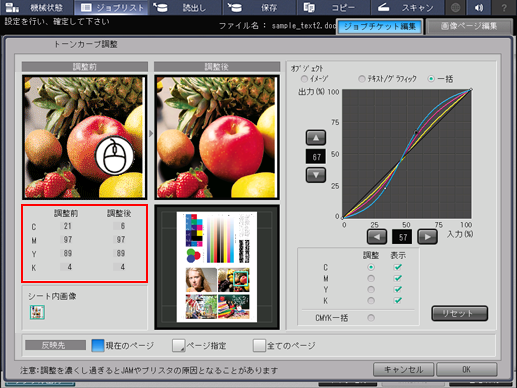This screenshot has height=388, width=517.
Task: Click the sheet image thumbnail under シート内画像
Action: point(37,312)
